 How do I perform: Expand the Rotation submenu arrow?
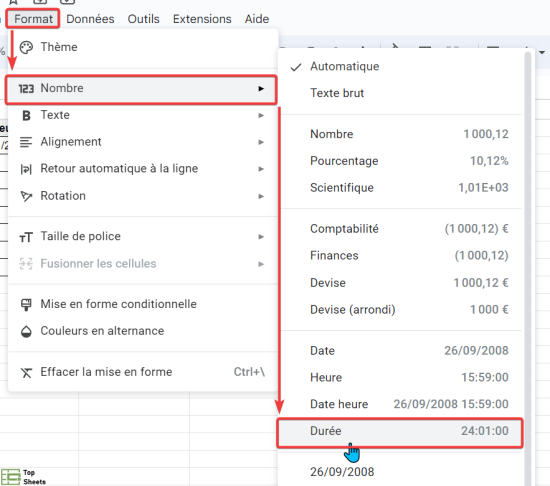pyautogui.click(x=261, y=196)
